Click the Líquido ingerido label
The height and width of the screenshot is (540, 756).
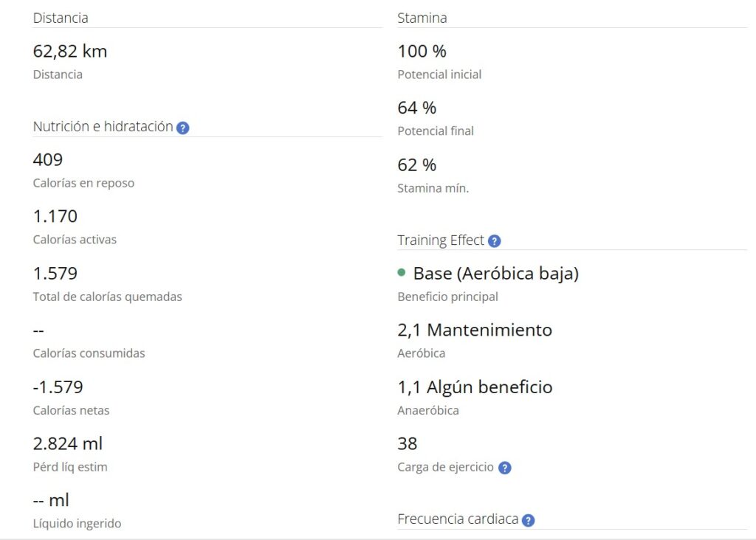tap(77, 524)
